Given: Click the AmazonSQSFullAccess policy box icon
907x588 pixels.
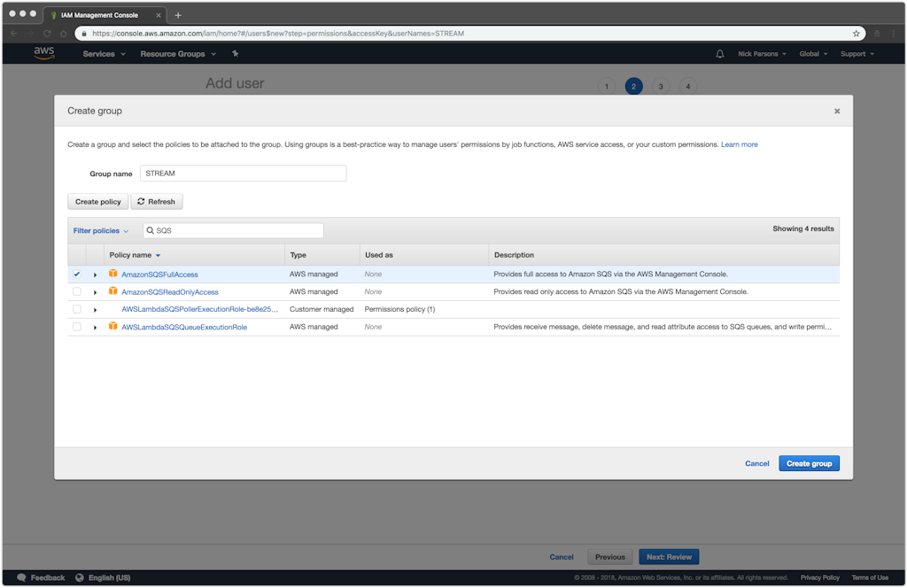Looking at the screenshot, I should (112, 275).
